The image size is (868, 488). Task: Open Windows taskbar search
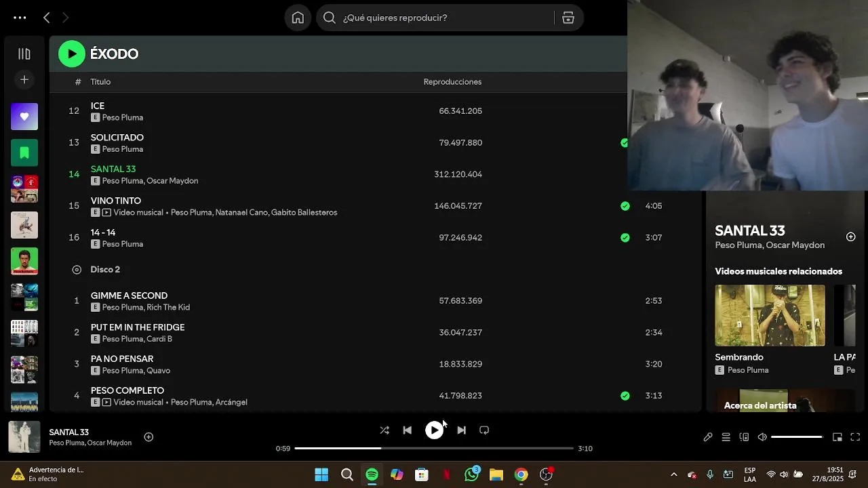[347, 474]
